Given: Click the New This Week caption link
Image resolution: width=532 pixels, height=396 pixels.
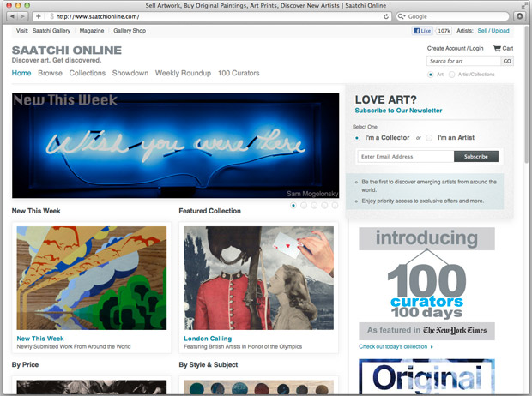Looking at the screenshot, I should [x=40, y=339].
